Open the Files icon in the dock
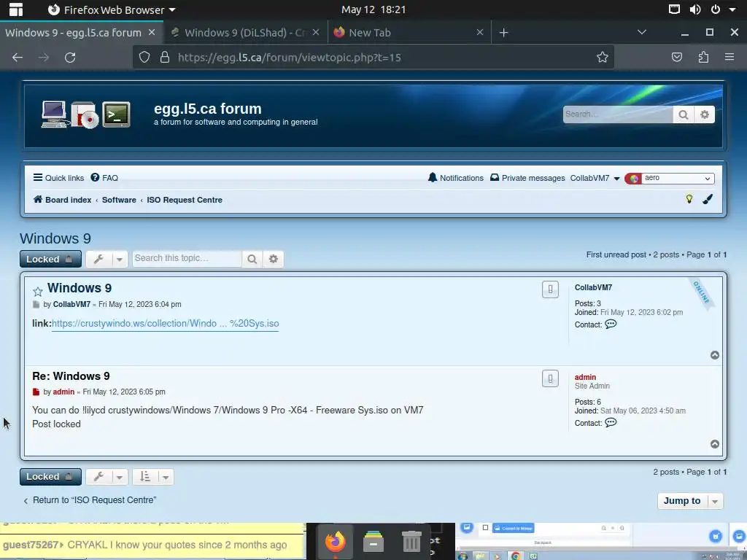The image size is (747, 560). coord(373,542)
